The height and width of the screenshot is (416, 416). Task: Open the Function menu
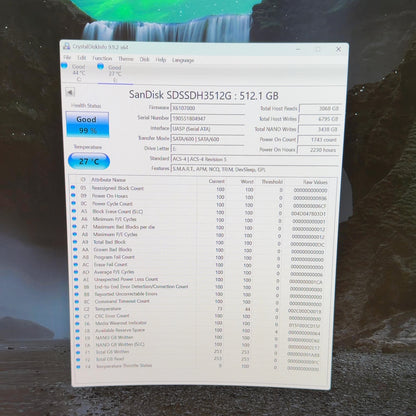click(102, 58)
